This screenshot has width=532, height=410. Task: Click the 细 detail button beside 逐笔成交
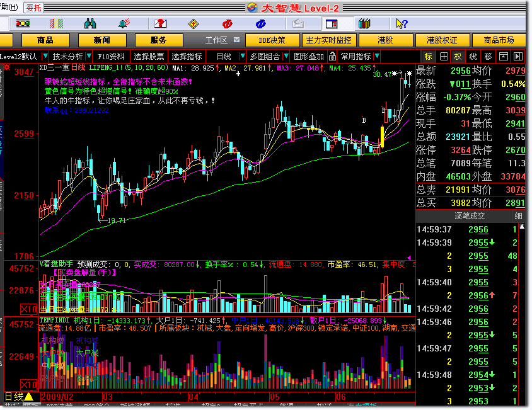coord(518,216)
